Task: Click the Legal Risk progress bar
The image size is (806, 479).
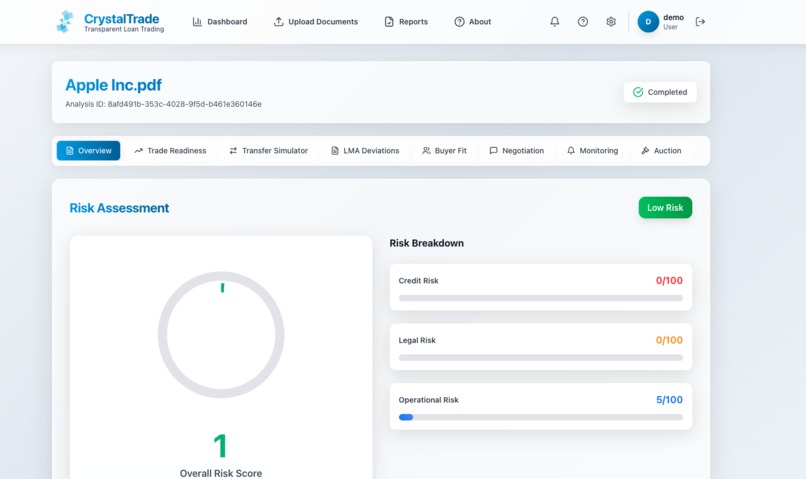Action: [541, 358]
